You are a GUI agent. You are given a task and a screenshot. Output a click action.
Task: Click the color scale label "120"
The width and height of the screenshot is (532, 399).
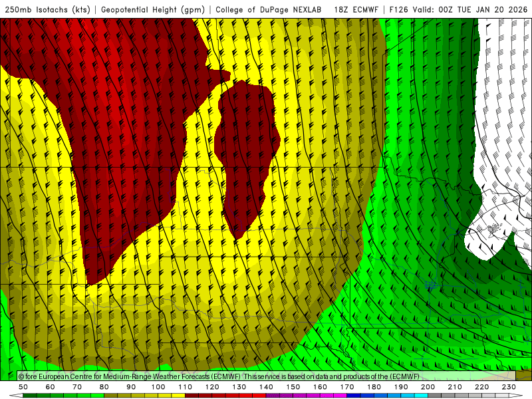click(212, 387)
